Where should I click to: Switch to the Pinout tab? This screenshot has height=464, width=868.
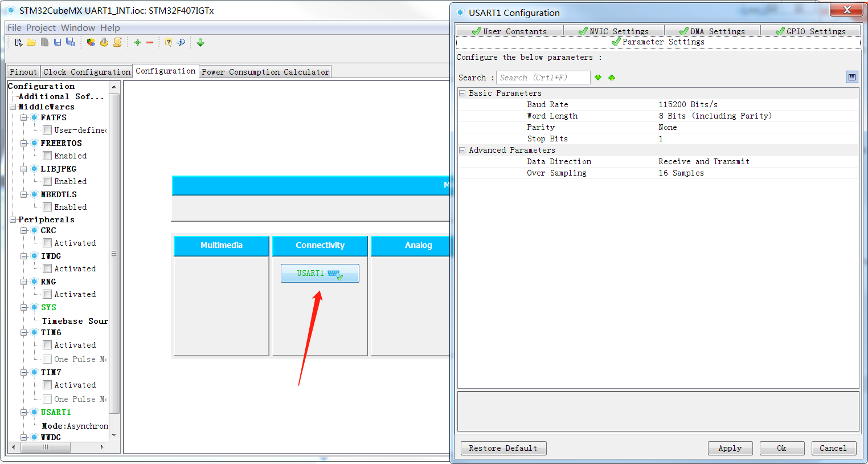point(23,71)
